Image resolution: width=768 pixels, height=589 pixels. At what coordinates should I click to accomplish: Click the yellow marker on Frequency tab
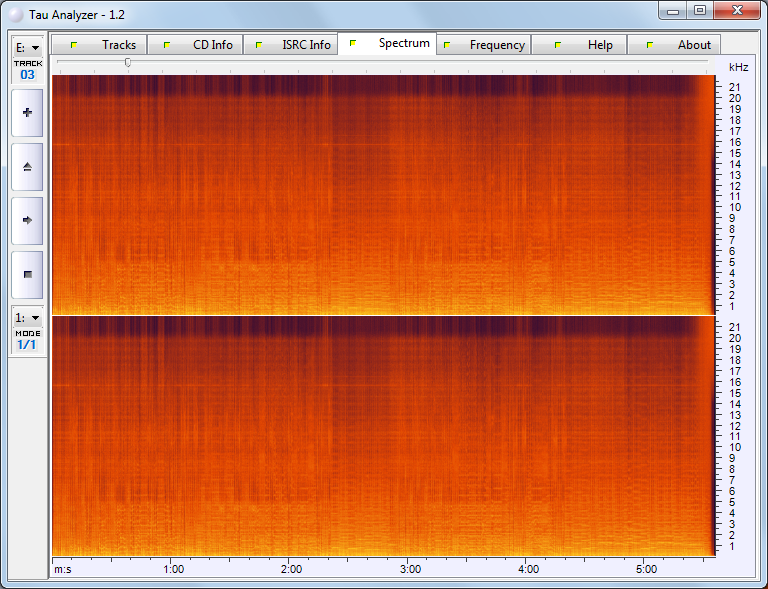click(446, 45)
